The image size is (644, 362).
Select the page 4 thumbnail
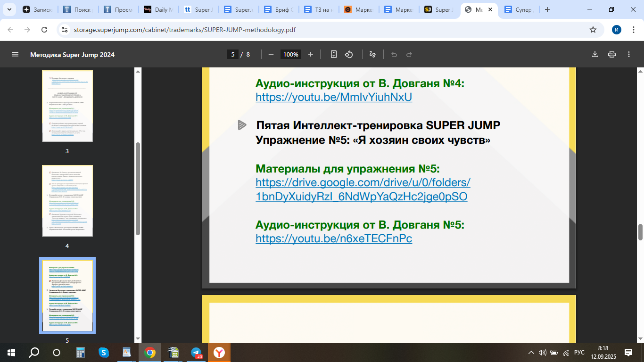pos(67,200)
